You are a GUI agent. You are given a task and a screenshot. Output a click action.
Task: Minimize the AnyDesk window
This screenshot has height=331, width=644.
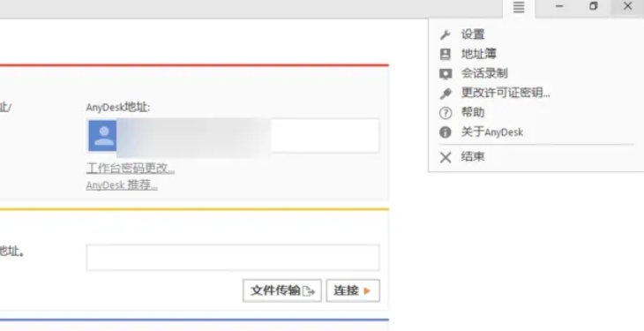click(559, 6)
